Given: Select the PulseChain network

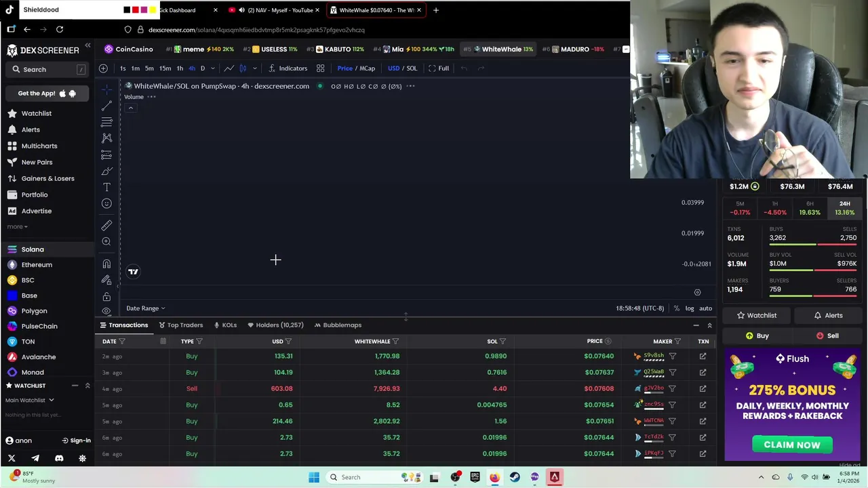Looking at the screenshot, I should point(39,326).
